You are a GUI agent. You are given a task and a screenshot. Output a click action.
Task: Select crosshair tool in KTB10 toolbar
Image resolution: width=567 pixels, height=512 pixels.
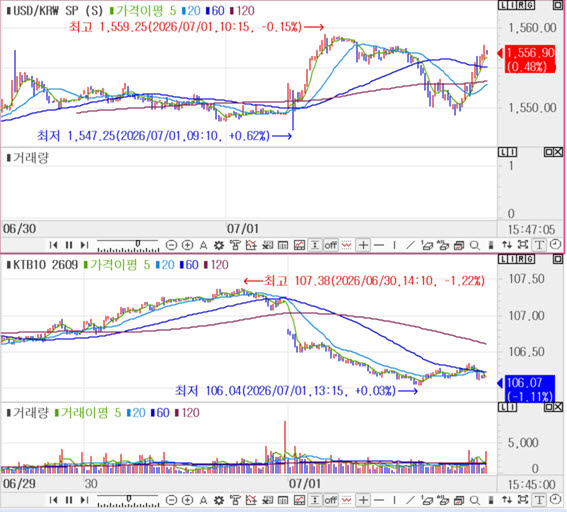point(363,500)
